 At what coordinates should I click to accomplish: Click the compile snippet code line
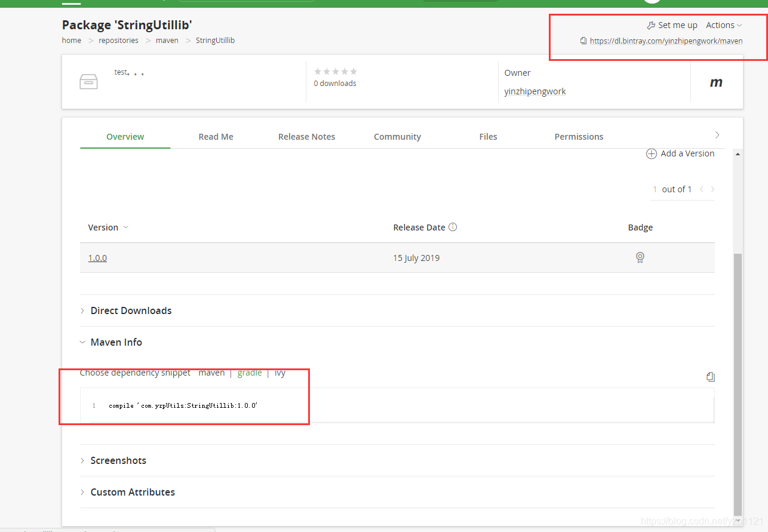pyautogui.click(x=183, y=405)
